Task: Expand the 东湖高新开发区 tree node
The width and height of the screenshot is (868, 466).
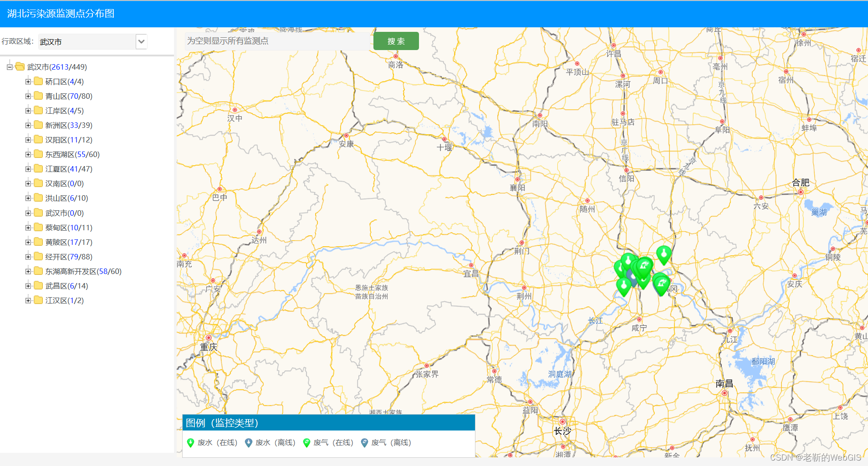Action: [x=27, y=271]
